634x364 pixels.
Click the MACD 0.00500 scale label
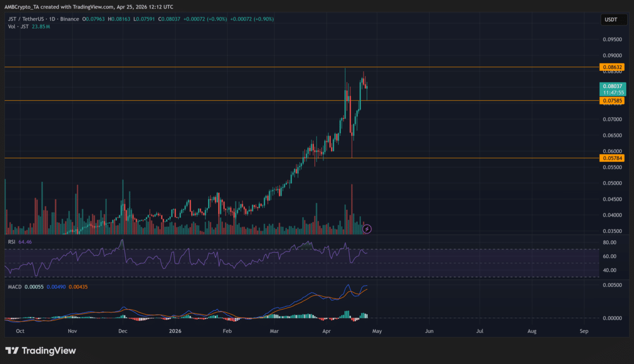coord(611,285)
